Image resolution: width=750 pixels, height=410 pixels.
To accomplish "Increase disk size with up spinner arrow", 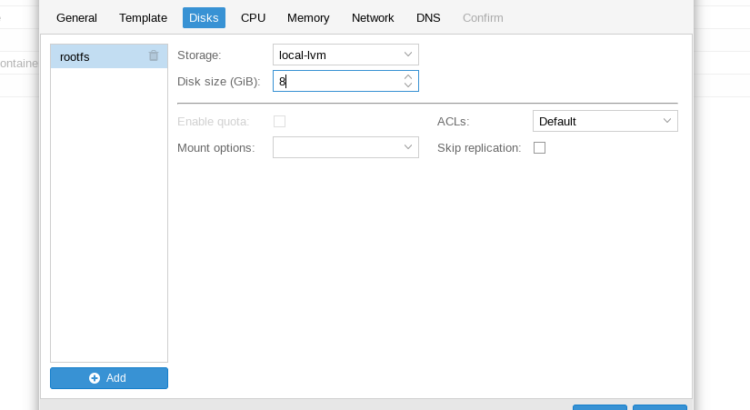I will point(408,77).
